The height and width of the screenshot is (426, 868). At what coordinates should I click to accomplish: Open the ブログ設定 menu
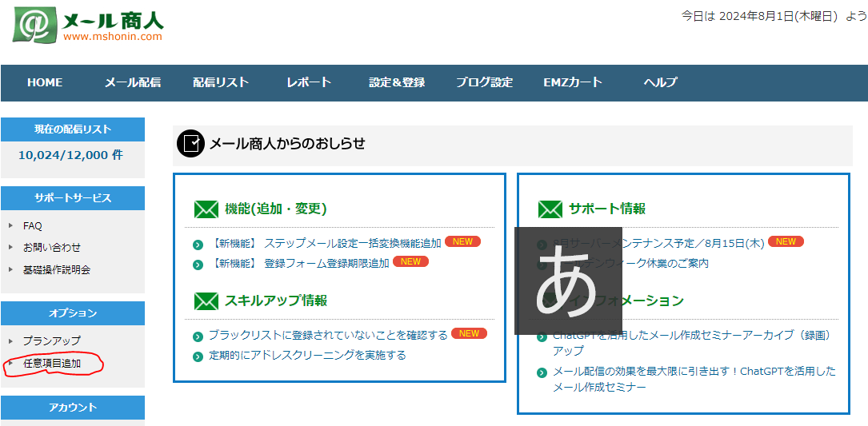[x=484, y=82]
